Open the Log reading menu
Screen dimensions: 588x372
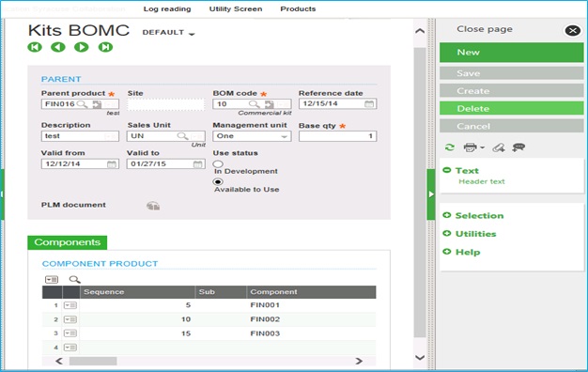point(167,9)
